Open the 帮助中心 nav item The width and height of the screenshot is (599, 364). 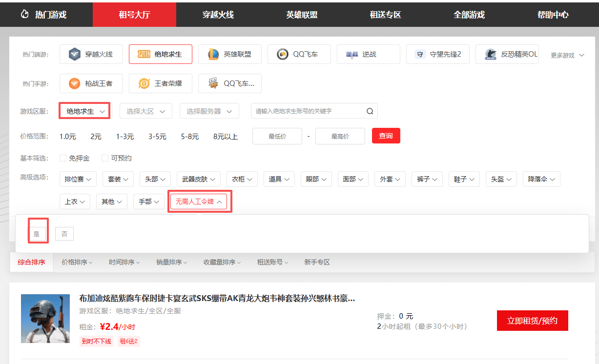[x=553, y=15]
